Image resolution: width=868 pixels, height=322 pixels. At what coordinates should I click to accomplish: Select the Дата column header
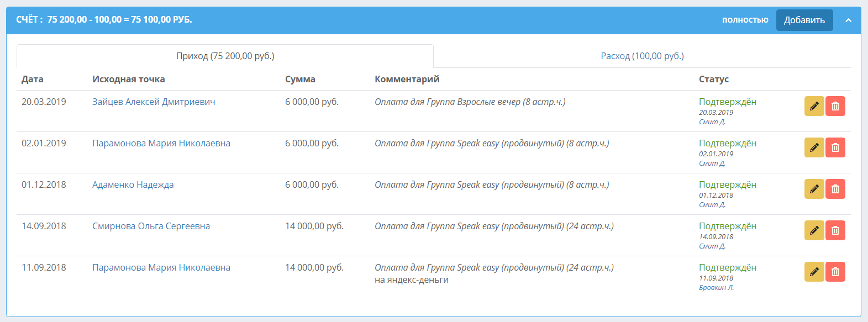[33, 79]
